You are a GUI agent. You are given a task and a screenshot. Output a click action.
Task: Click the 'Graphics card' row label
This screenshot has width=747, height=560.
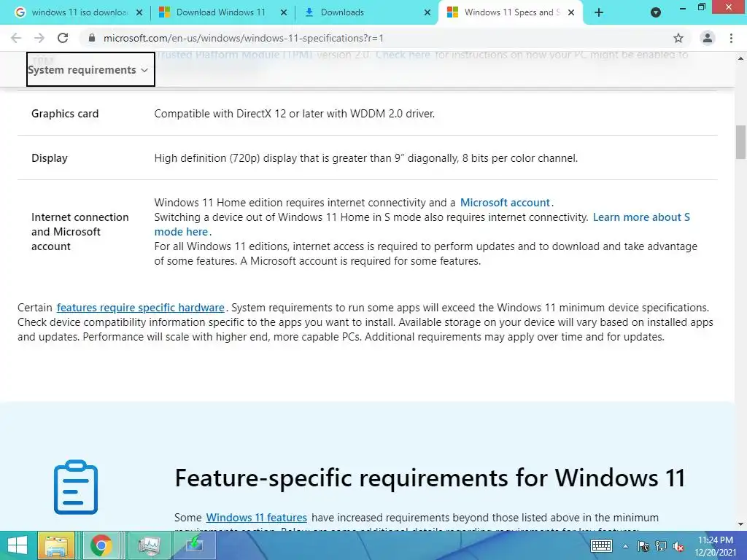(65, 114)
